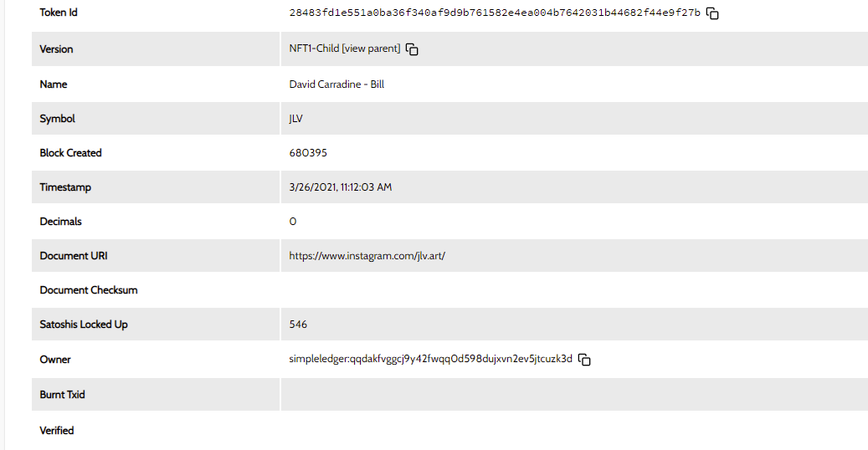Click the simpleledger owner address text
Image resolution: width=868 pixels, height=450 pixels.
click(x=431, y=359)
